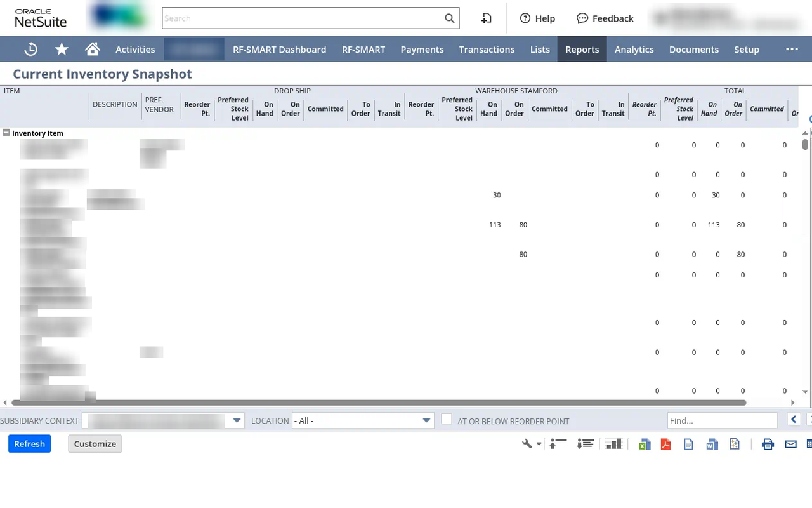Open the Transactions menu

coord(487,49)
